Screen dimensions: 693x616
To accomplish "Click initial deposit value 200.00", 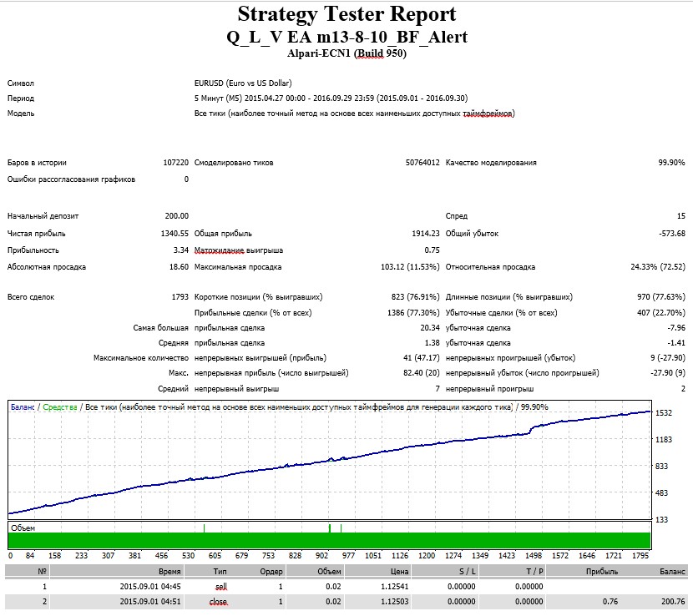I will 177,216.
